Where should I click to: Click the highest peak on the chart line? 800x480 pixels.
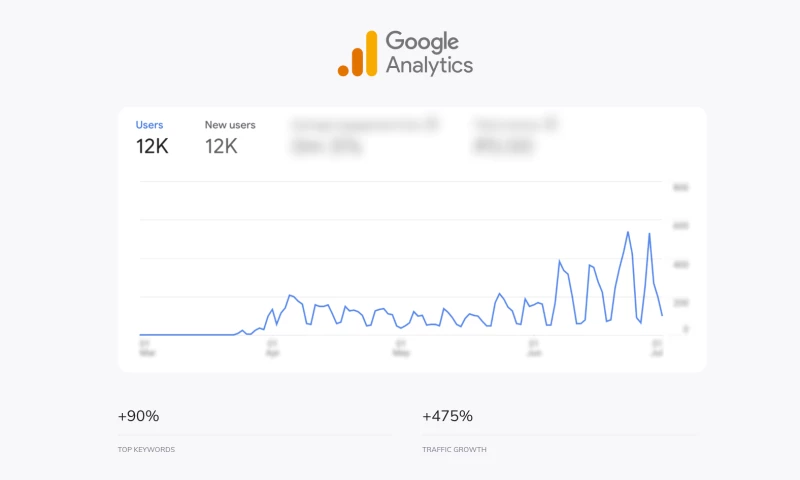pyautogui.click(x=628, y=232)
